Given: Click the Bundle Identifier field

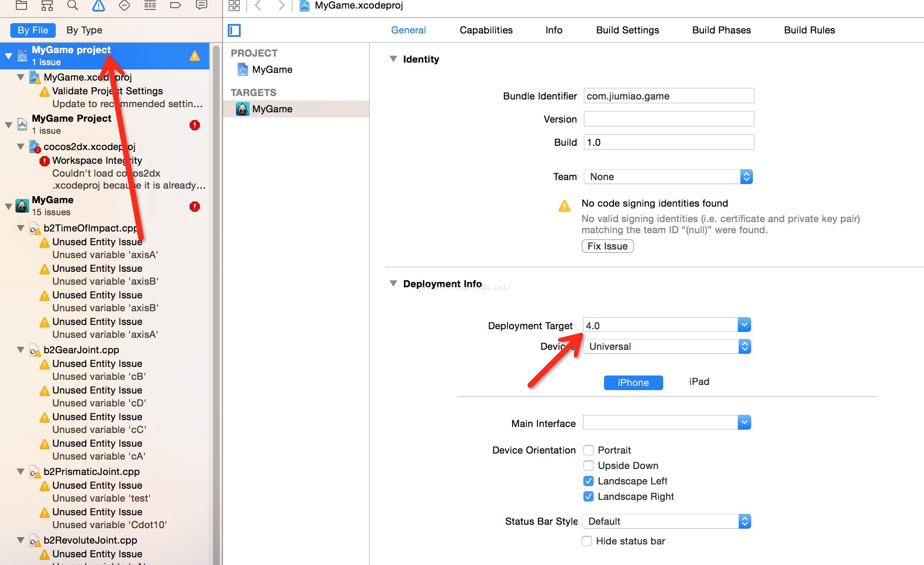Looking at the screenshot, I should click(669, 96).
